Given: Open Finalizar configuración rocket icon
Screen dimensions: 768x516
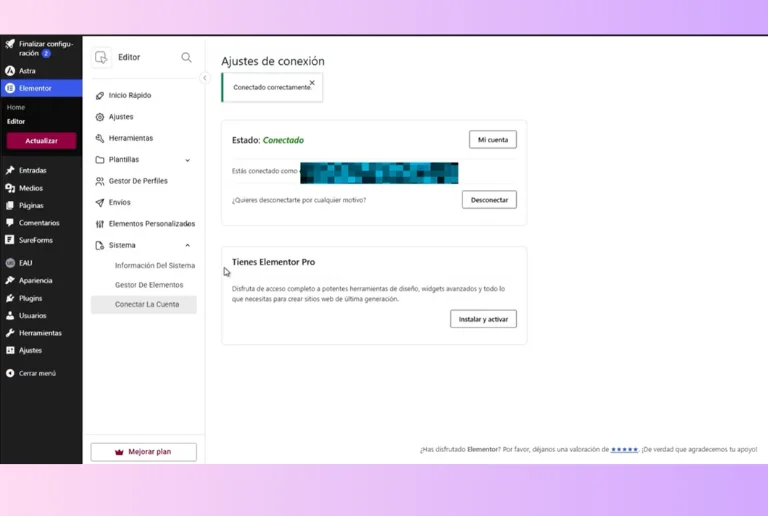Looking at the screenshot, I should click(x=10, y=44).
